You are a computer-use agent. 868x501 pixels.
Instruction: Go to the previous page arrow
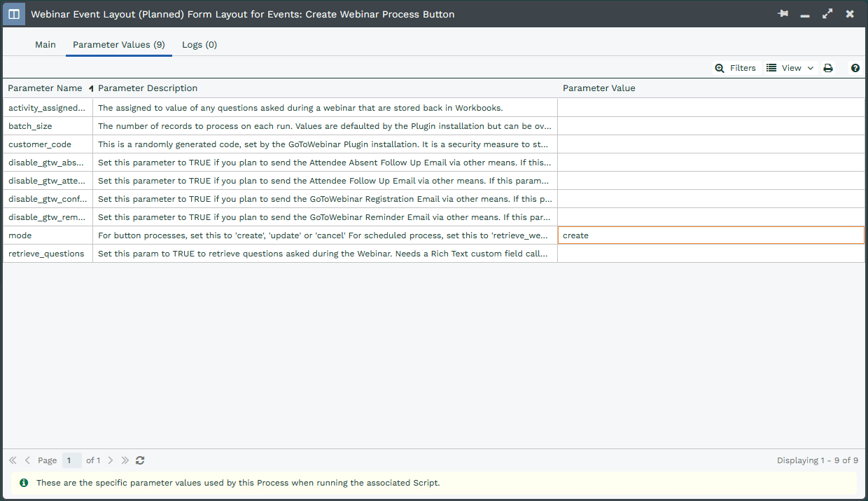pyautogui.click(x=27, y=460)
